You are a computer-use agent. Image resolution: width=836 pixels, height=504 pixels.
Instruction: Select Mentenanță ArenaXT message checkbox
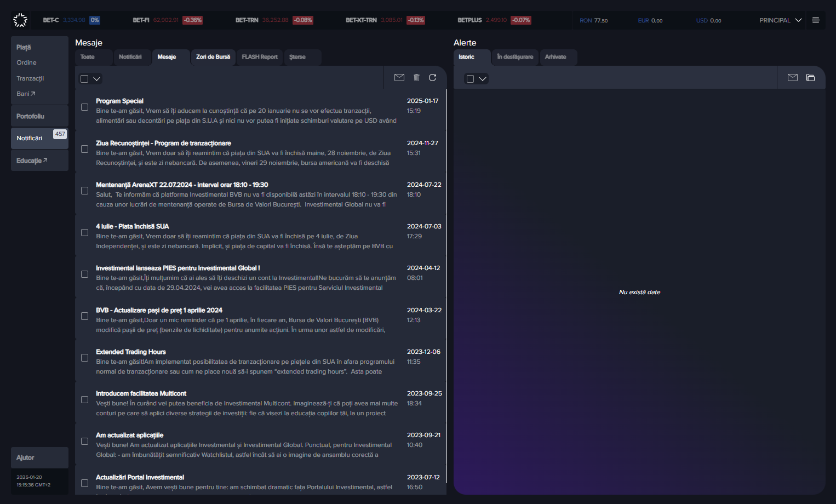[85, 191]
